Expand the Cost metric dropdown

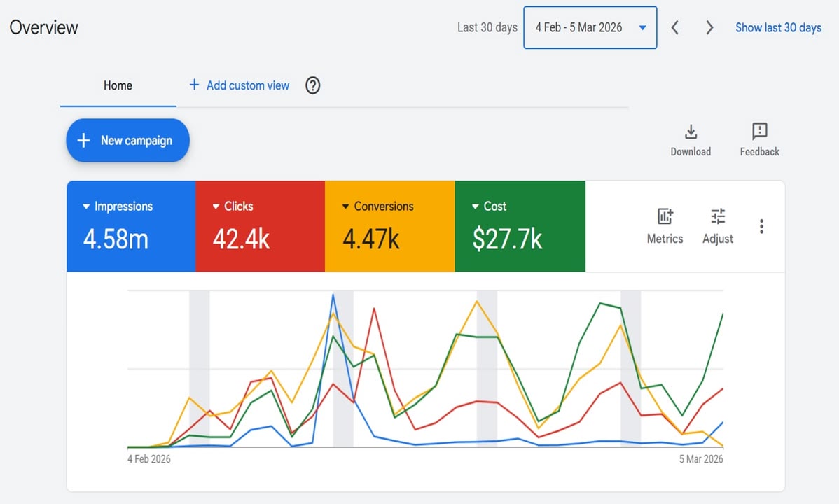(x=476, y=206)
